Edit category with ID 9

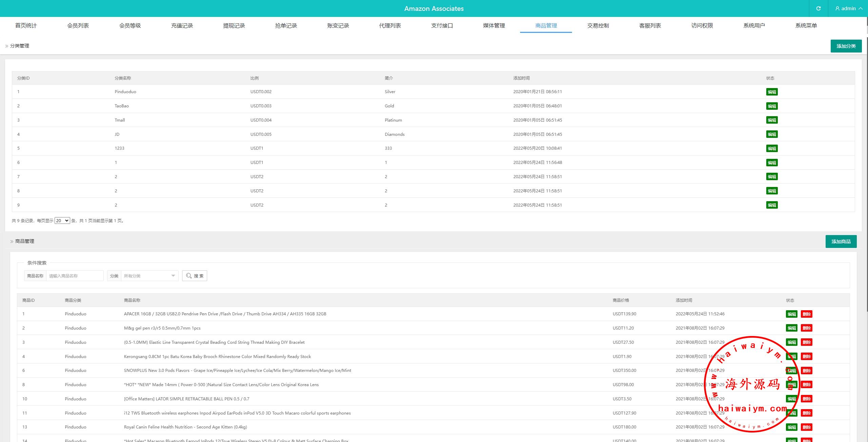772,205
